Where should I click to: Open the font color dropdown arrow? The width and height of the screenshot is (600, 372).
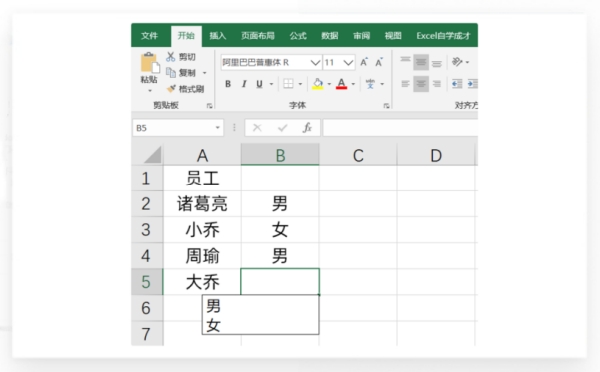[x=353, y=84]
